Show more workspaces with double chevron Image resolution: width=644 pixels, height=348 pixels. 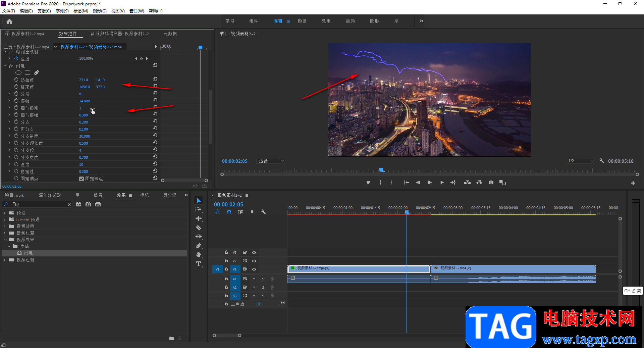(x=422, y=21)
